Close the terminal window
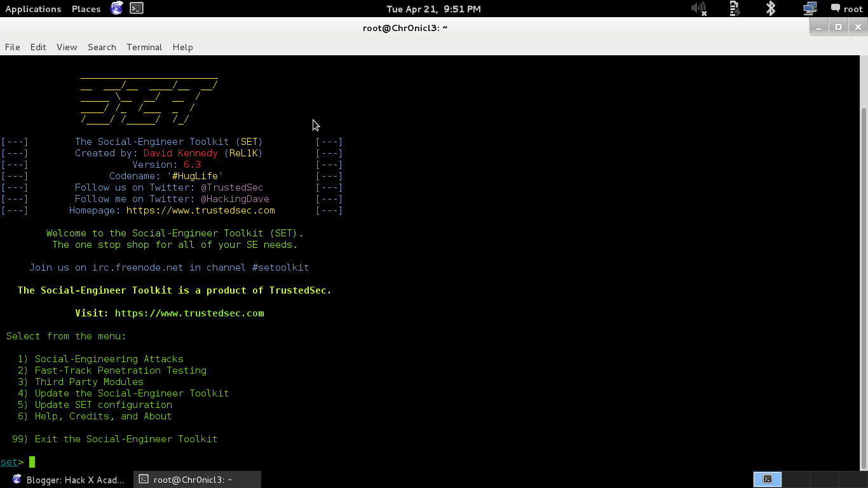This screenshot has width=868, height=488. (858, 27)
